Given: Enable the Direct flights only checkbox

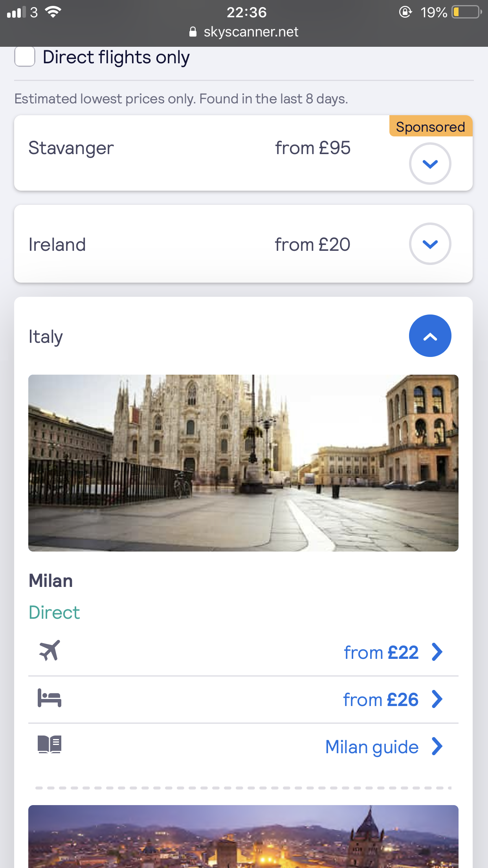Looking at the screenshot, I should (x=25, y=57).
